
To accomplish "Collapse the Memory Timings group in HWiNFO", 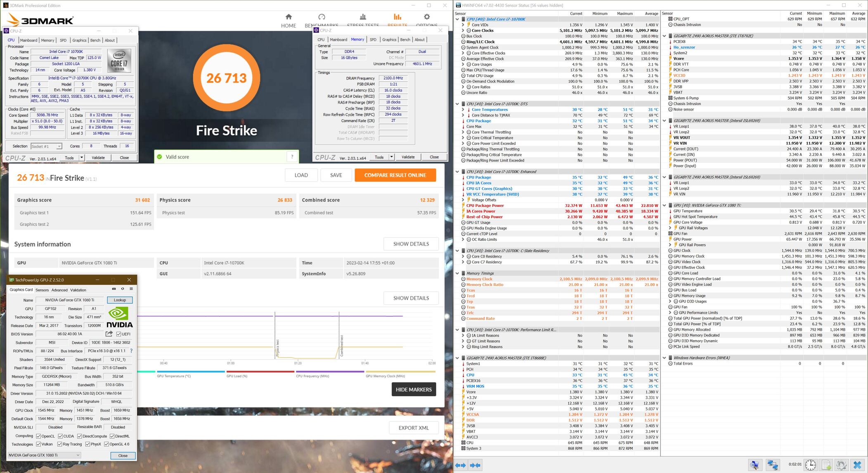I will point(457,273).
